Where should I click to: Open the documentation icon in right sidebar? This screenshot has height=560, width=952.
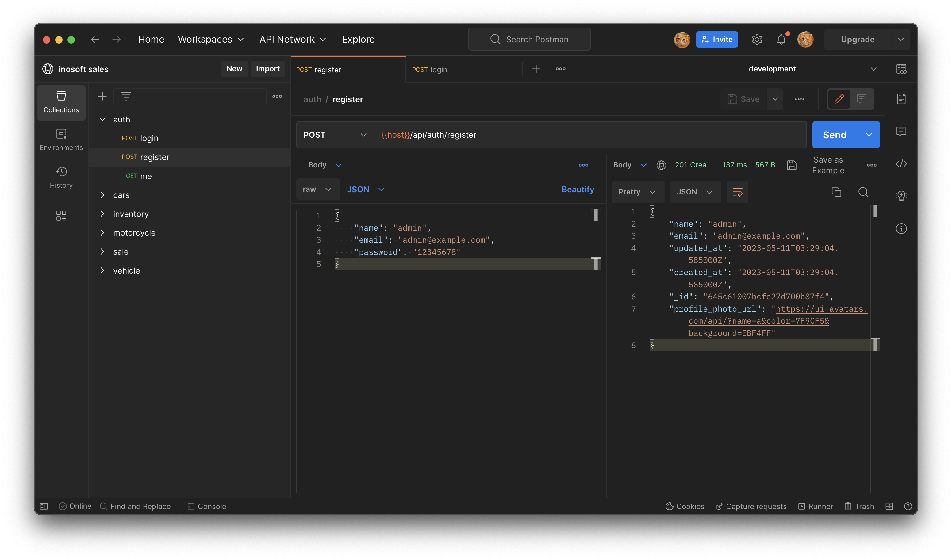pos(901,99)
